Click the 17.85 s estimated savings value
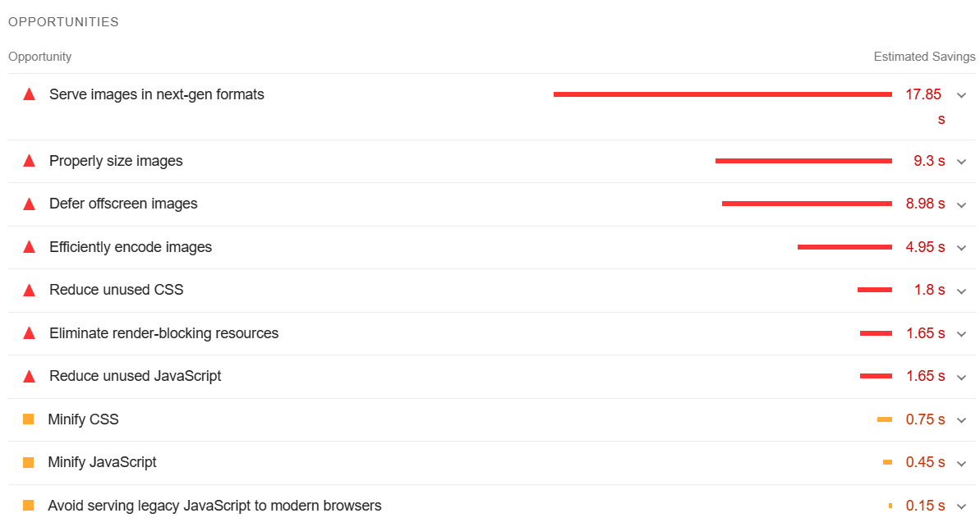980x527 pixels. (x=925, y=106)
